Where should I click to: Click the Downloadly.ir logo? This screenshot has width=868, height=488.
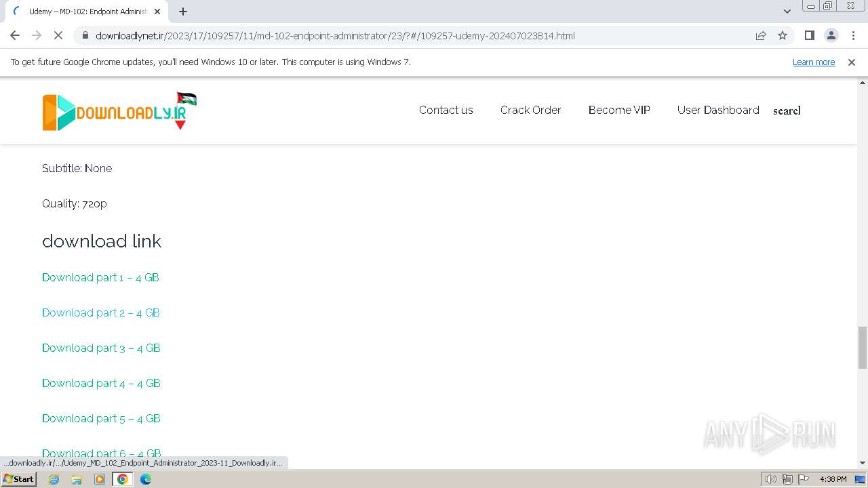119,110
